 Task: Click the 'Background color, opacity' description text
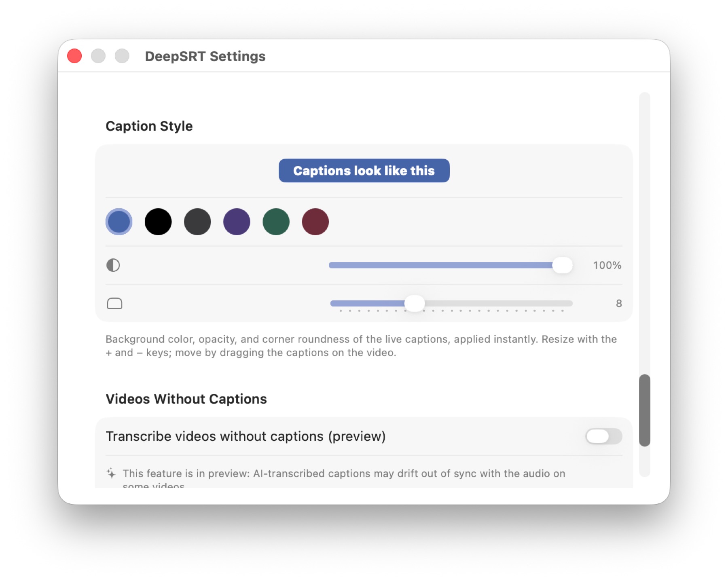[x=361, y=346]
